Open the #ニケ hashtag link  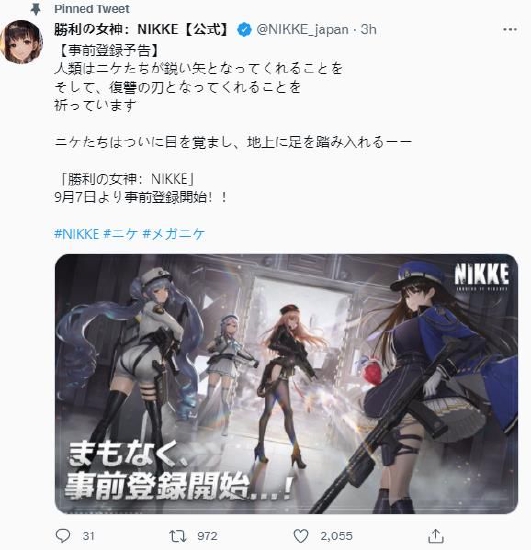[120, 234]
